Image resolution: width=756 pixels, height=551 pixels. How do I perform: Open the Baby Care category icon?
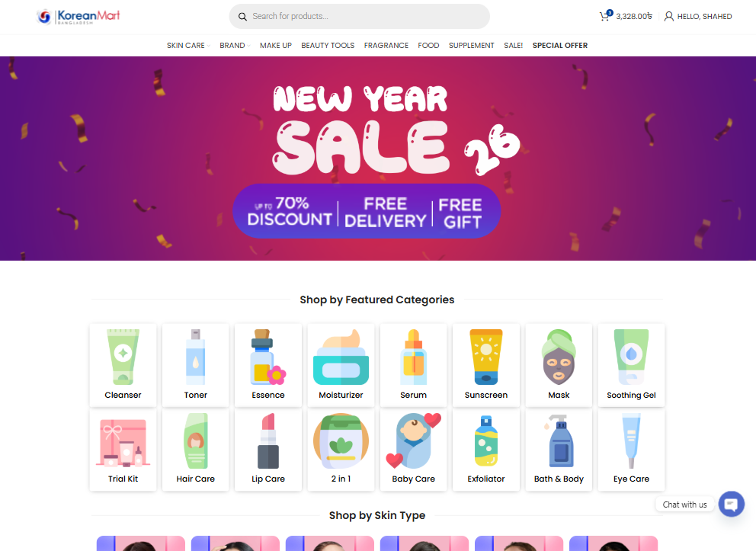tap(414, 441)
